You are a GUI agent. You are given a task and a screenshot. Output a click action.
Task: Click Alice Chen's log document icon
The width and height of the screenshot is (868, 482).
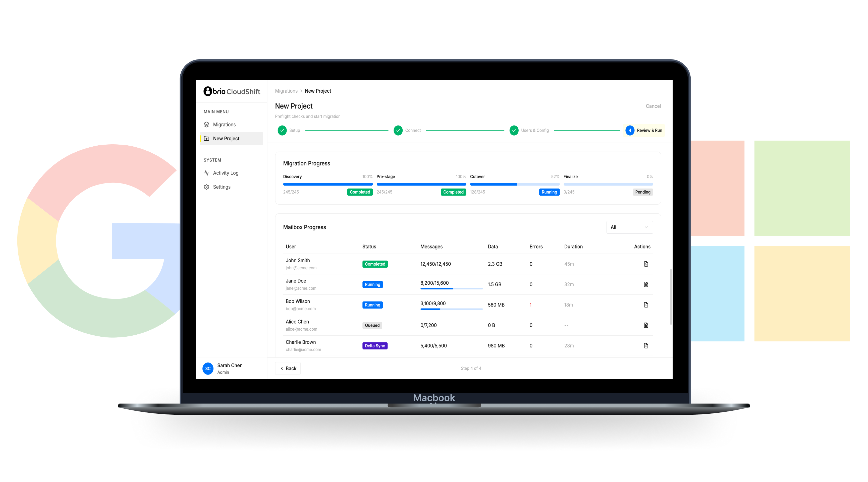pyautogui.click(x=646, y=325)
